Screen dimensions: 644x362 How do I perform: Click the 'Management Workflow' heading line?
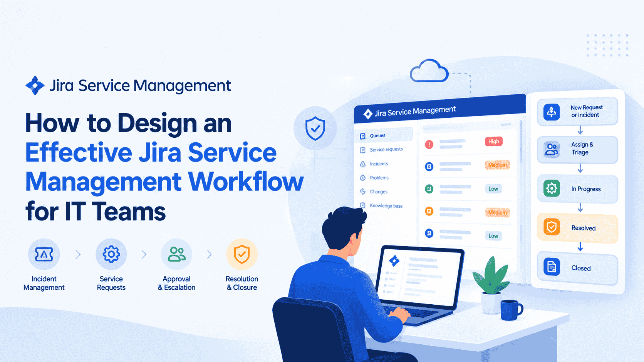point(164,182)
